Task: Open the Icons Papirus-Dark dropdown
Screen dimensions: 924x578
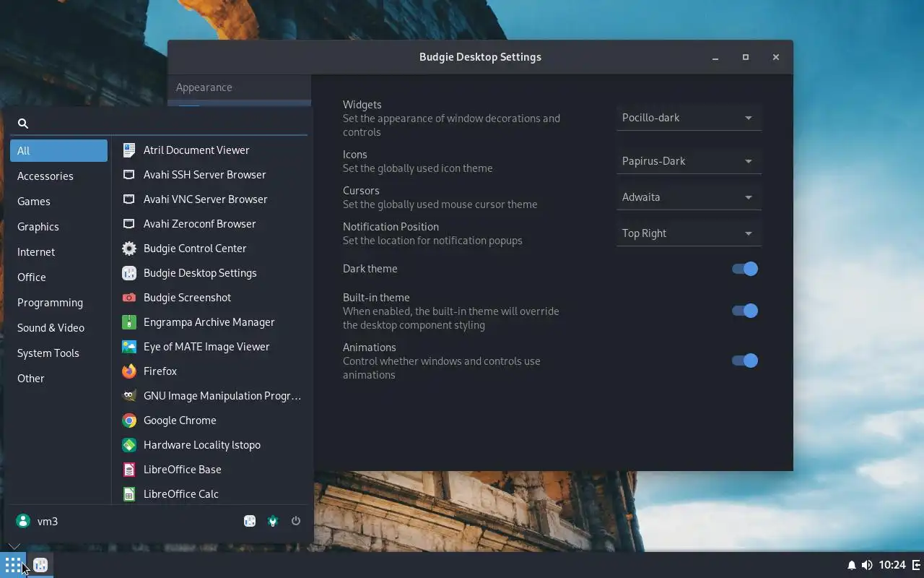Action: click(689, 161)
